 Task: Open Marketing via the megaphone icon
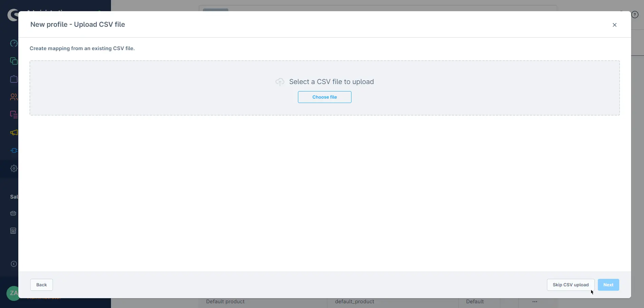click(14, 132)
